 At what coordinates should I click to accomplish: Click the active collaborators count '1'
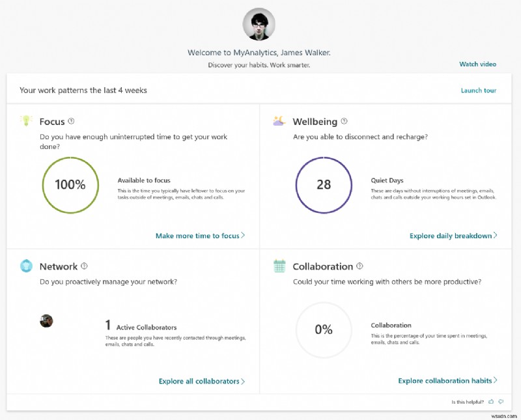point(108,325)
